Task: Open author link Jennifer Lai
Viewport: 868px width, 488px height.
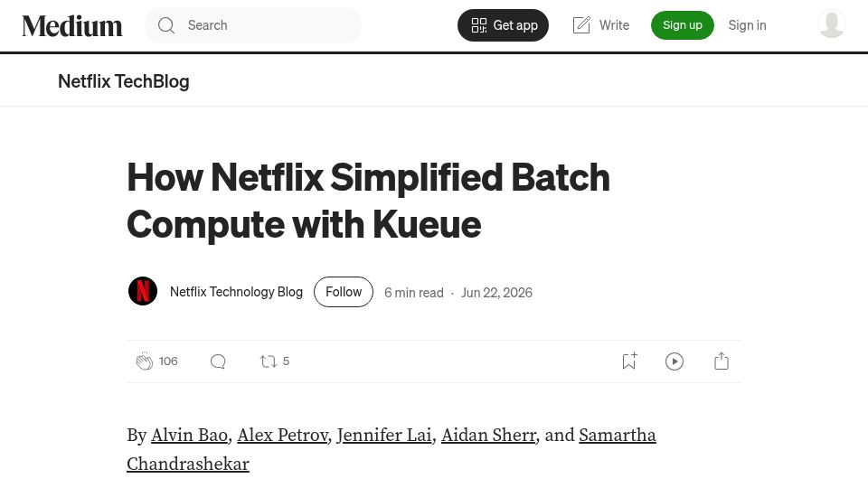Action: click(x=384, y=436)
